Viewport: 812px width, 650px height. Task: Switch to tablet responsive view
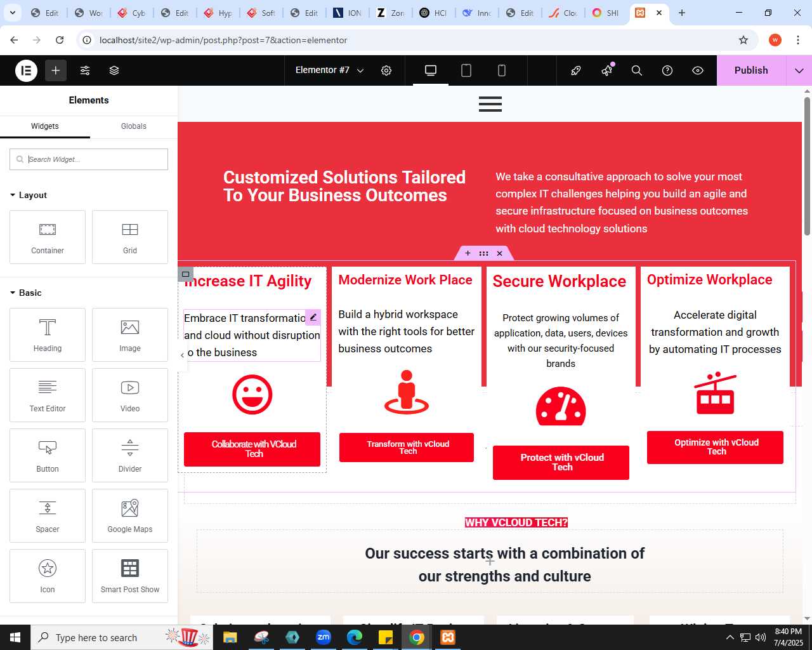pos(466,70)
